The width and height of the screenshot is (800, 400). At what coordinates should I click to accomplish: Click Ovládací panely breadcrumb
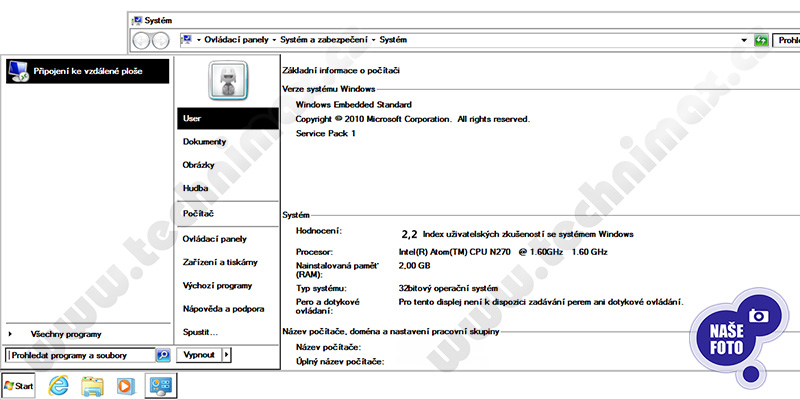point(236,40)
